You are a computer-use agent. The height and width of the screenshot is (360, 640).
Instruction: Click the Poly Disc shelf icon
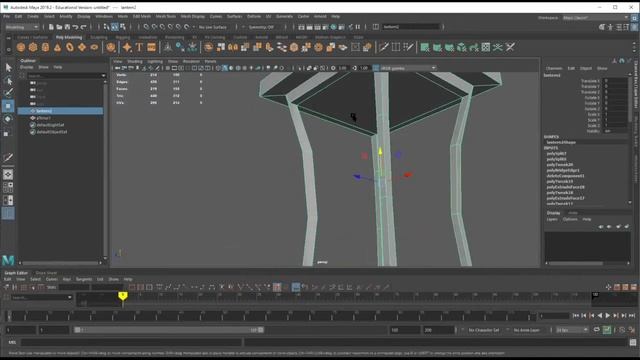click(94, 47)
